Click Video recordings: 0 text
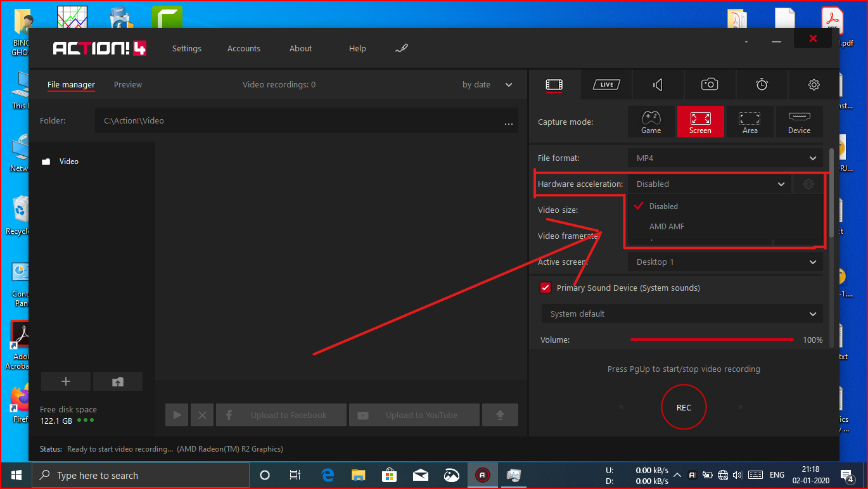868x489 pixels. 279,84
